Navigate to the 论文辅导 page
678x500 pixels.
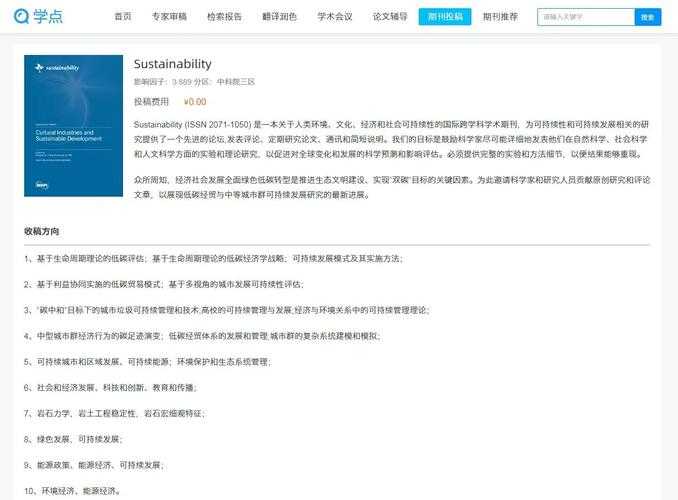[x=390, y=16]
